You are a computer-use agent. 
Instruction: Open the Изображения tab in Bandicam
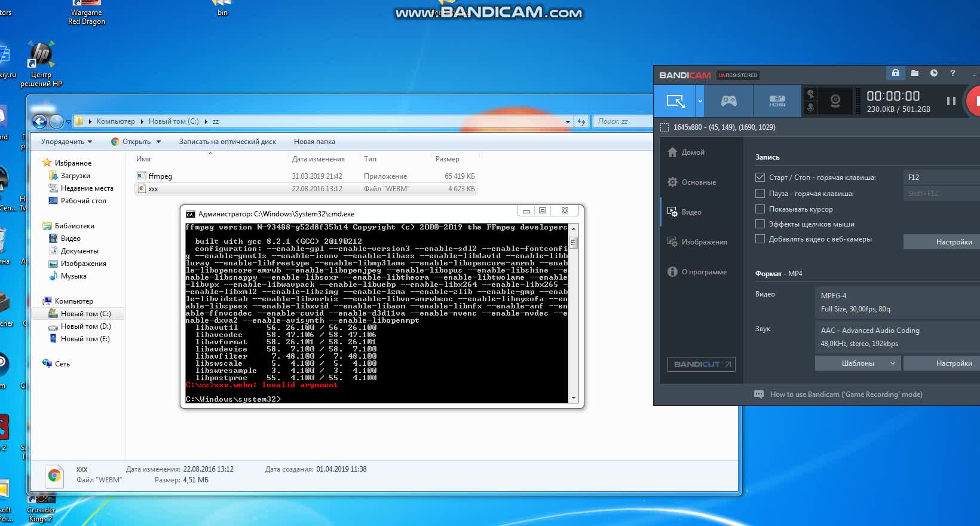coord(702,242)
